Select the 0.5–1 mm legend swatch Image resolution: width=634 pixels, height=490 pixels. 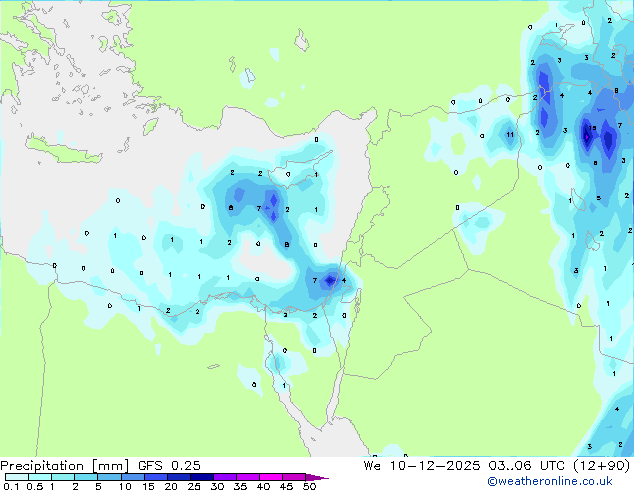coord(40,477)
